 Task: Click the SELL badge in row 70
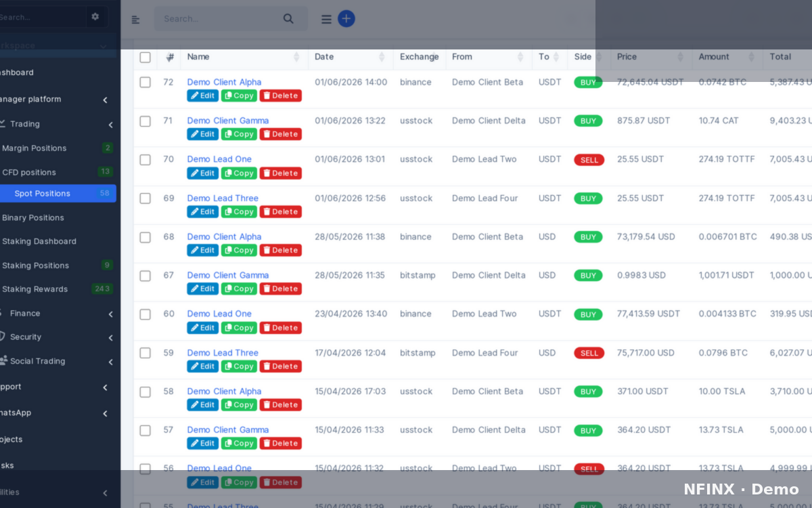coord(589,160)
